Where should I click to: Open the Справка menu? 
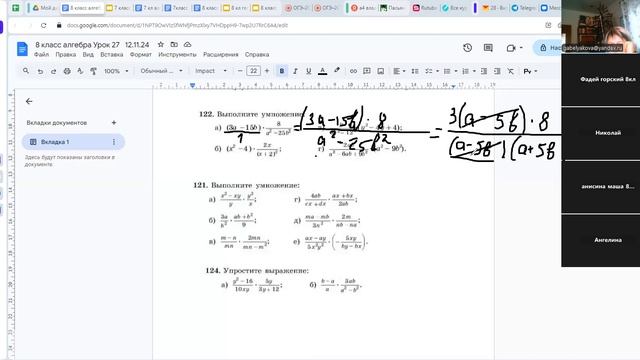(x=257, y=54)
